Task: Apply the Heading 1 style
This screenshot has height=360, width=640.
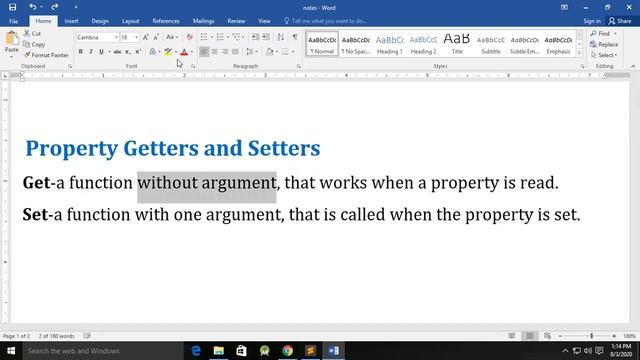Action: click(389, 44)
